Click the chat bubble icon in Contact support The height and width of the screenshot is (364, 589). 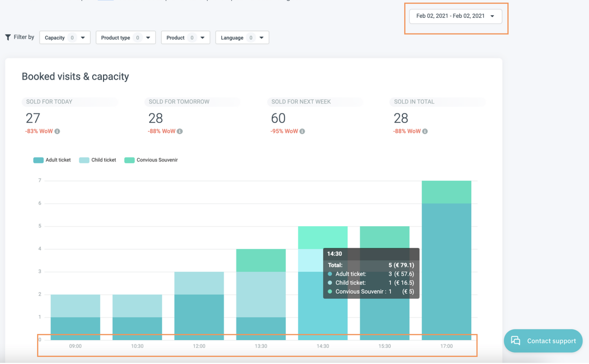pos(516,341)
